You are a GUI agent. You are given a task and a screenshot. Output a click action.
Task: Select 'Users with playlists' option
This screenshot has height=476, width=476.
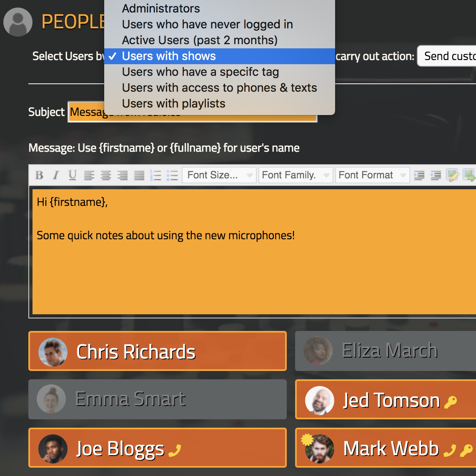[173, 103]
